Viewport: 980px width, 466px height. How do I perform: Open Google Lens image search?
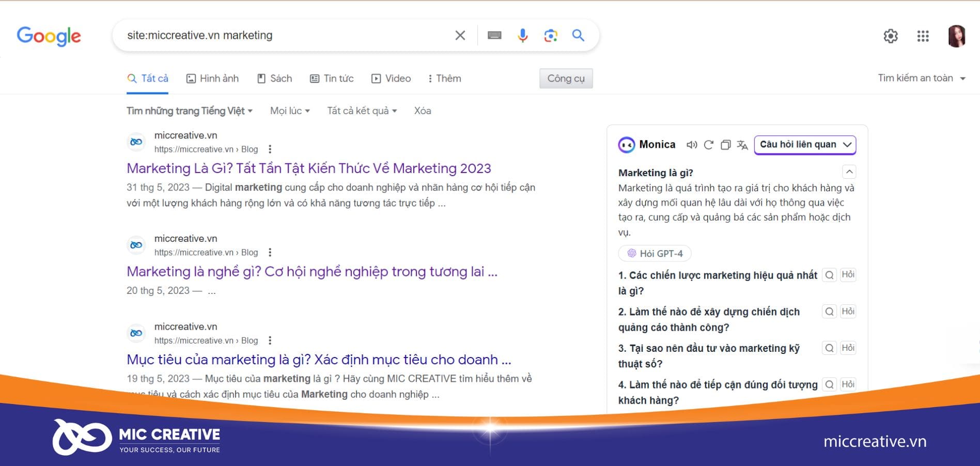coord(551,35)
